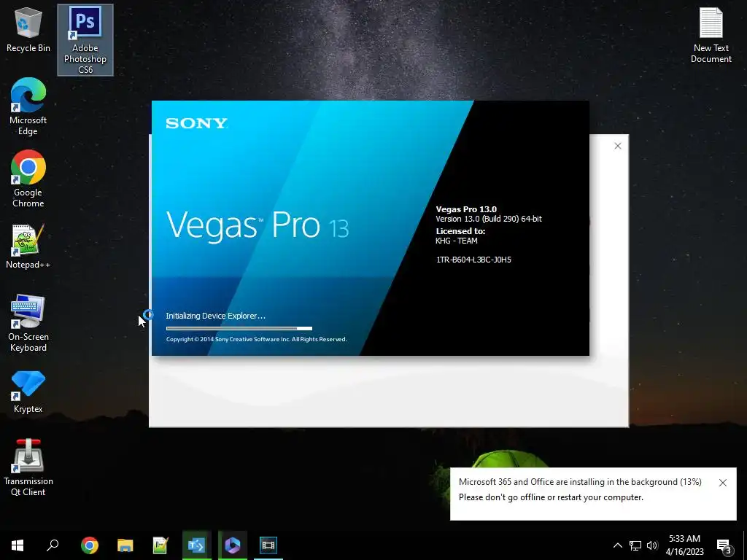
Task: Open the Recycle Bin desktop icon
Action: (28, 29)
